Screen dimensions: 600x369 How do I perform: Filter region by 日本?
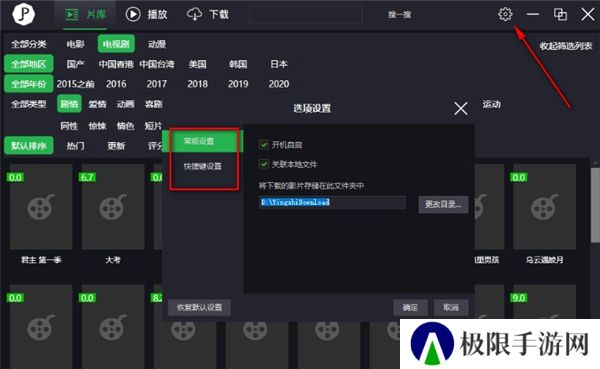pyautogui.click(x=279, y=64)
